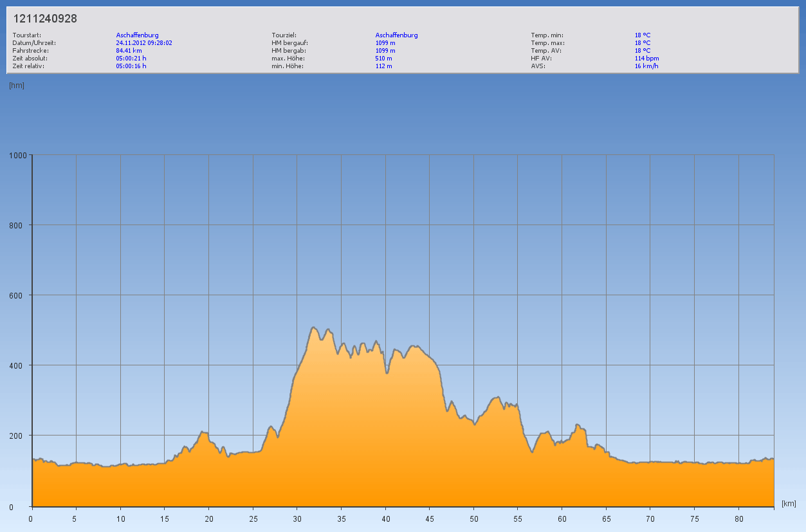This screenshot has height=532, width=806.
Task: Click the highest peak of the elevation profile
Action: tap(313, 327)
